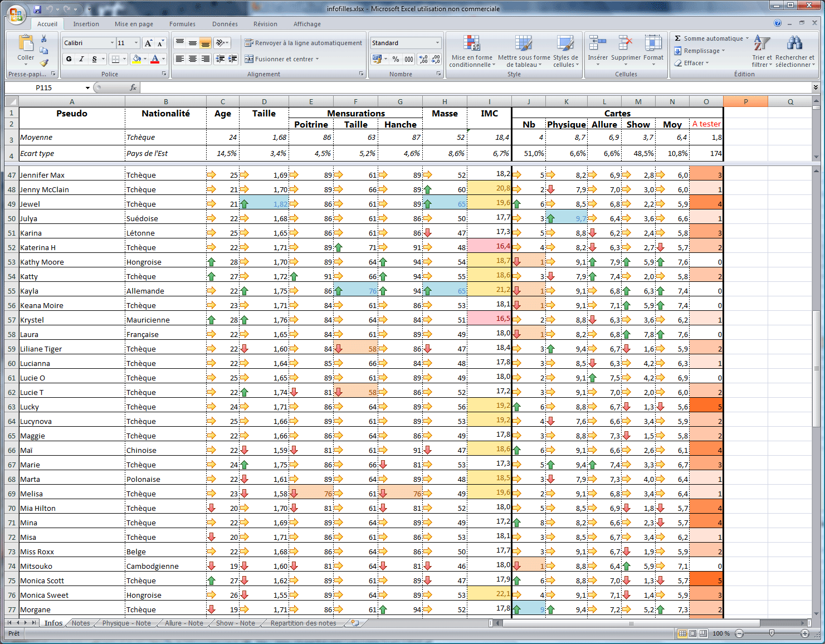Click the Office button logo
The width and height of the screenshot is (825, 644).
point(16,14)
